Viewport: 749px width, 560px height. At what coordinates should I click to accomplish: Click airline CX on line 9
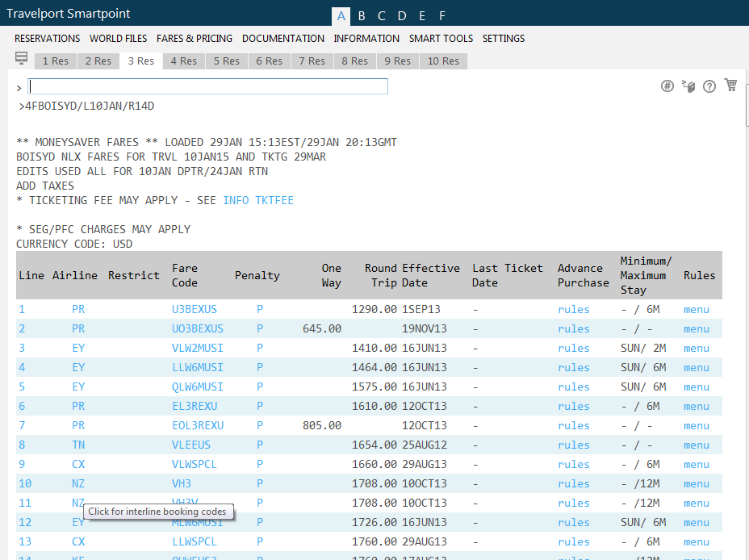pyautogui.click(x=78, y=464)
